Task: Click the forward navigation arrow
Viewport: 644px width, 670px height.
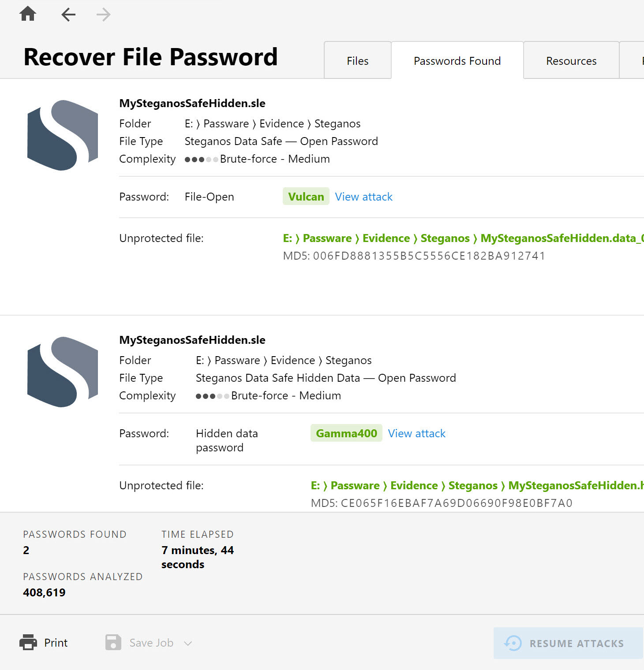Action: (103, 14)
